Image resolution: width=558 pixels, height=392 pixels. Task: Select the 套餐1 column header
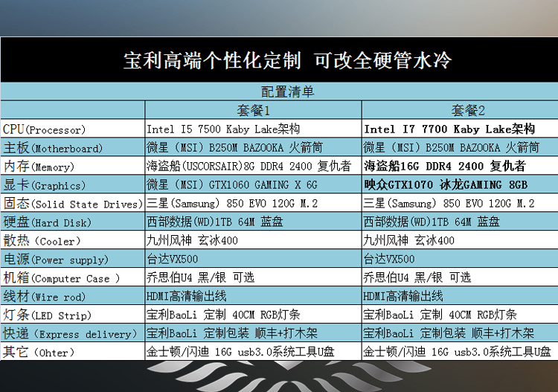[x=254, y=110]
